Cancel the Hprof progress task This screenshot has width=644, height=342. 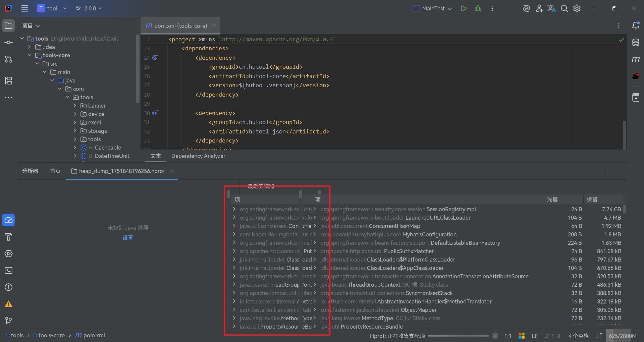(495, 336)
